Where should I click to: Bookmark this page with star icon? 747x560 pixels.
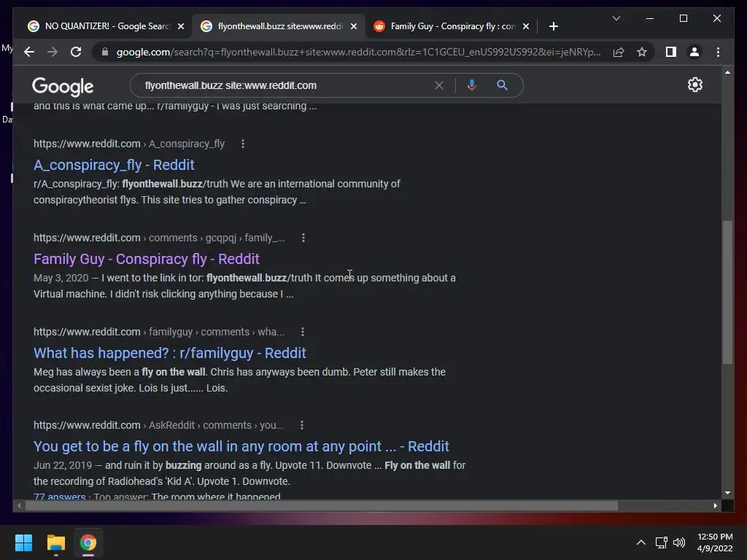[x=642, y=52]
